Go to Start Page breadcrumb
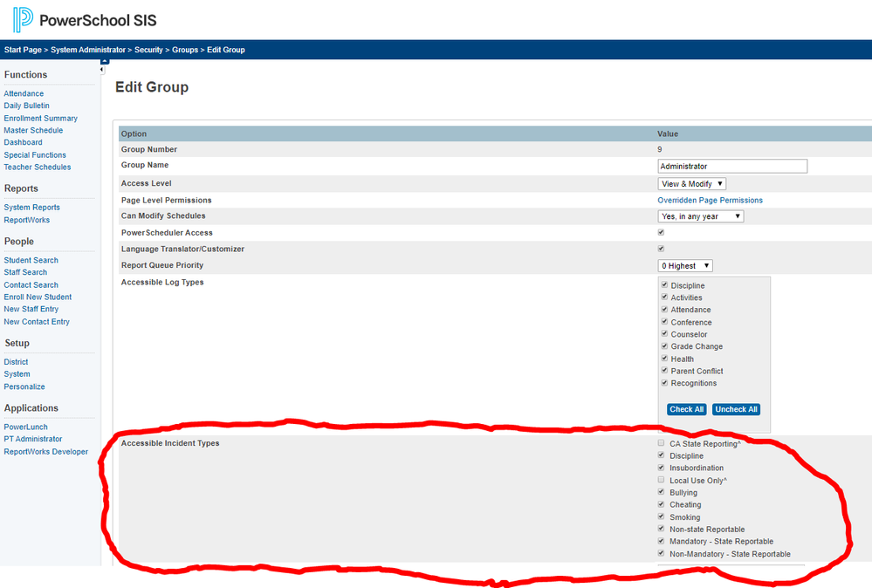 coord(23,50)
